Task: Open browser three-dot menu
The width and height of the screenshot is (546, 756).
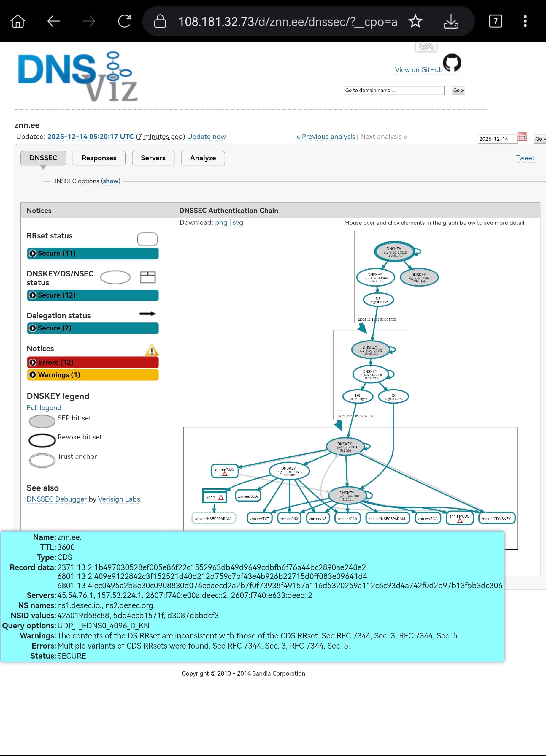Action: [x=525, y=21]
